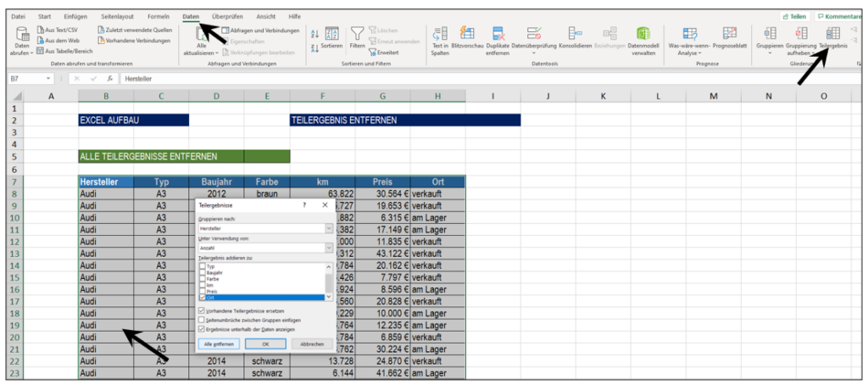Switch to the Start tab
The image size is (868, 385).
pyautogui.click(x=45, y=17)
